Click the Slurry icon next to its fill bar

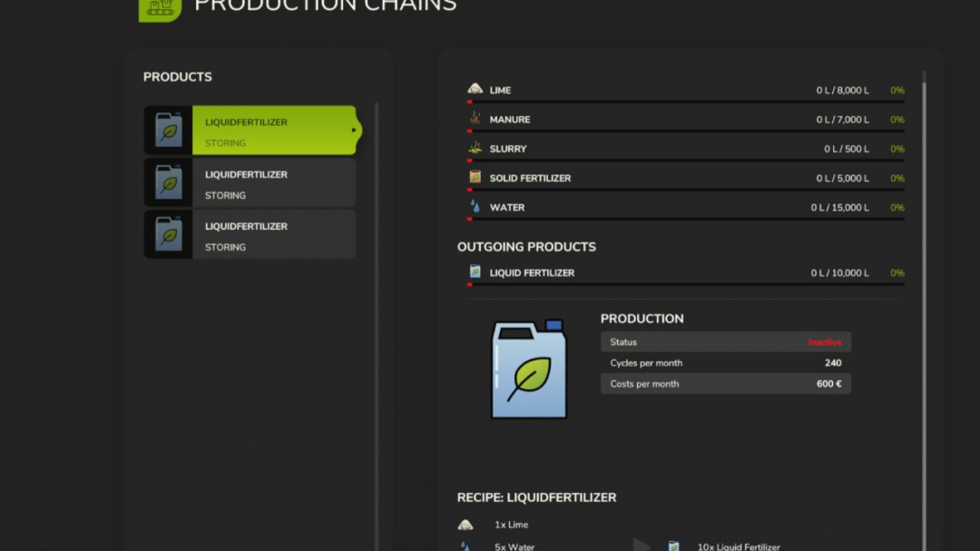tap(474, 148)
